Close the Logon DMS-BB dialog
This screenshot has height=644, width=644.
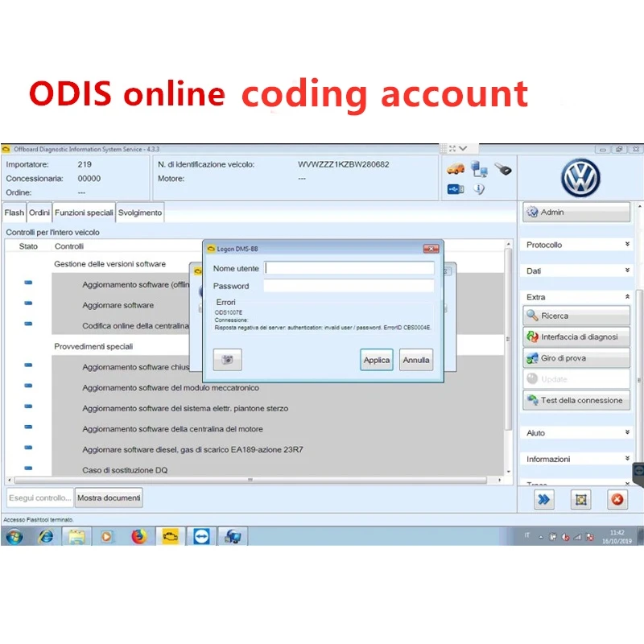click(431, 249)
